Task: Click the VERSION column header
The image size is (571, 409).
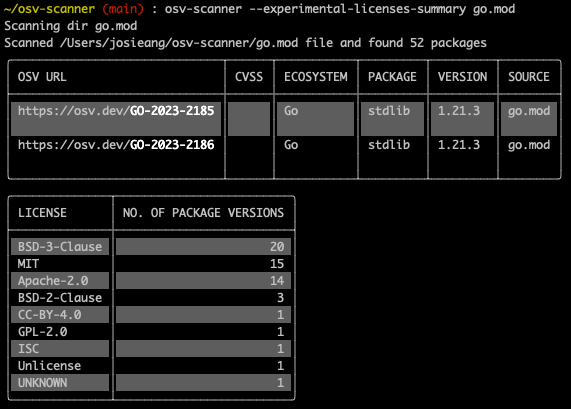Action: pos(462,77)
